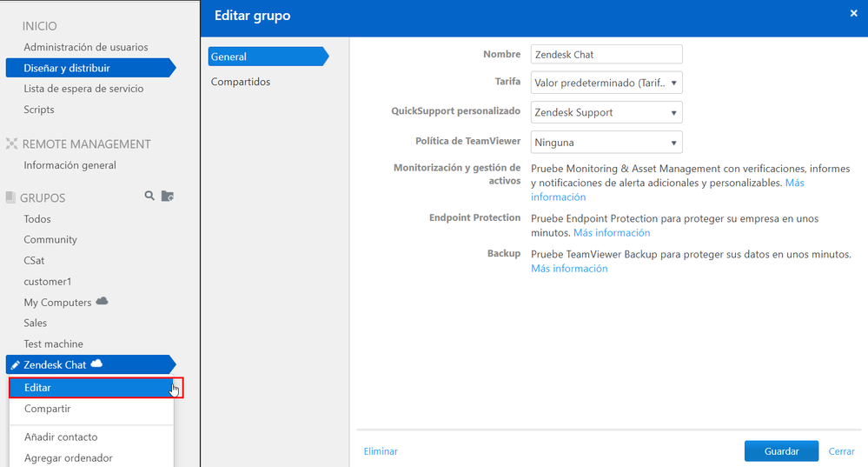Screen dimensions: 868x467
Task: Open Más información for Backup
Action: pos(569,268)
